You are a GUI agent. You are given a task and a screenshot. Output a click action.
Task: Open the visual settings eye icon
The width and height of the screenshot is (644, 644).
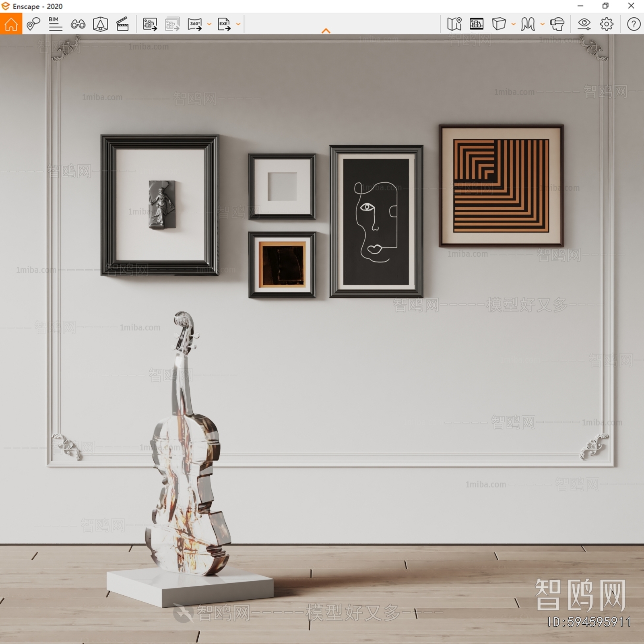(584, 24)
